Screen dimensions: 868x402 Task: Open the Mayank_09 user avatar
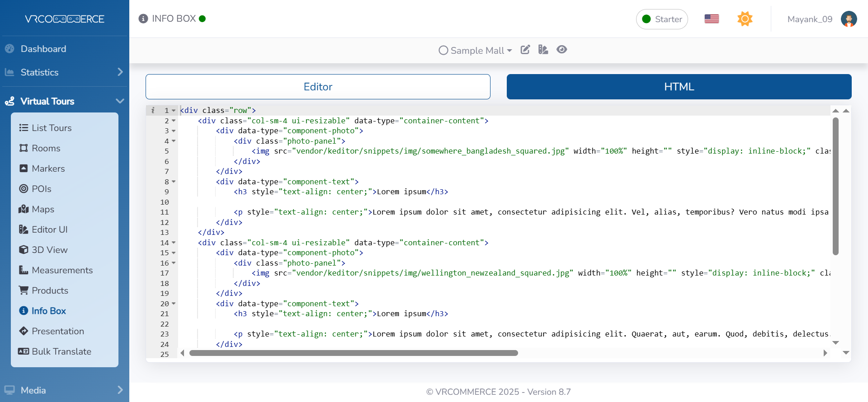click(x=849, y=19)
